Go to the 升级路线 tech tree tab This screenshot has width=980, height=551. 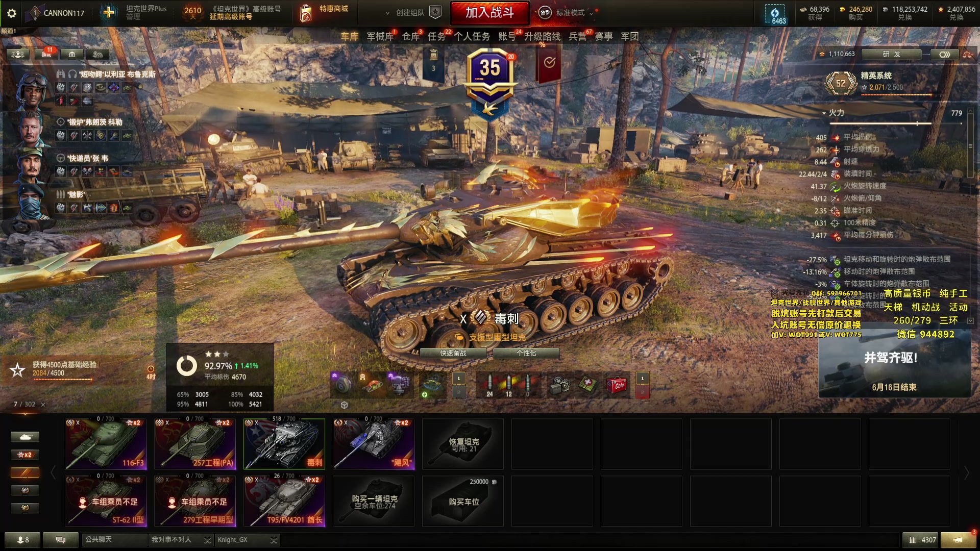[542, 36]
